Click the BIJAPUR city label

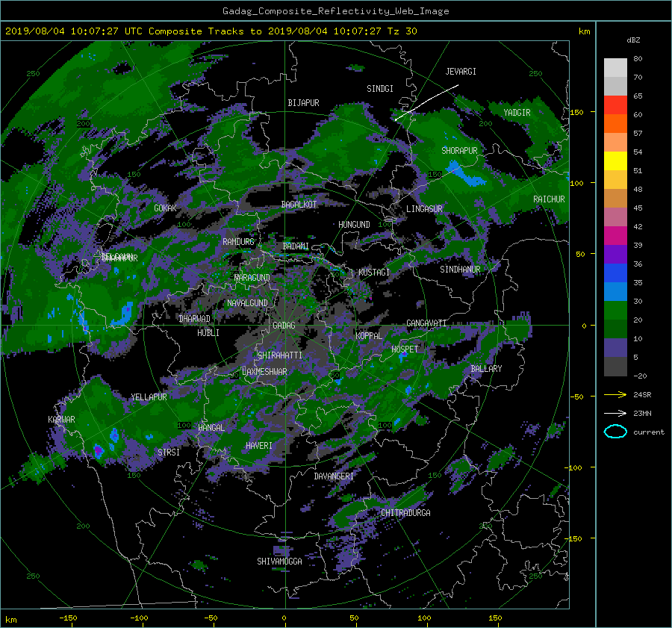[303, 103]
